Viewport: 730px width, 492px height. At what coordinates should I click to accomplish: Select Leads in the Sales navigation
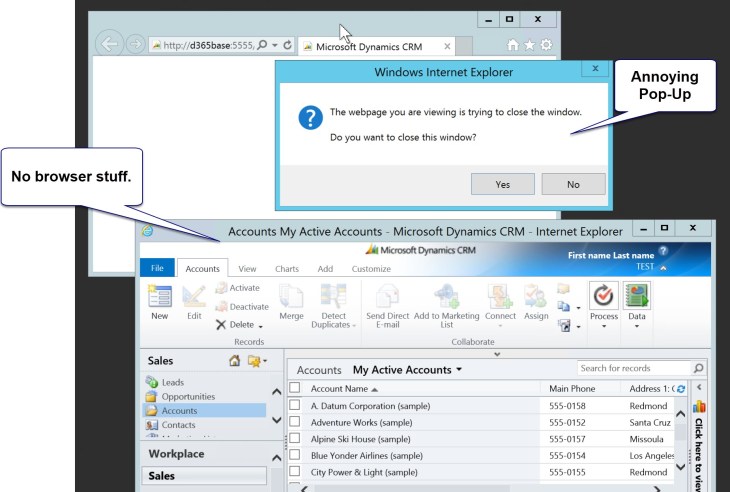coord(173,382)
